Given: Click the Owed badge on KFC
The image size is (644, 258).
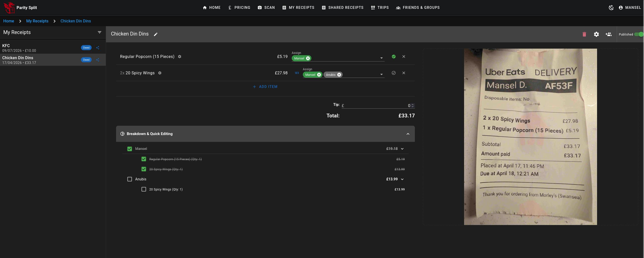Looking at the screenshot, I should coord(86,48).
